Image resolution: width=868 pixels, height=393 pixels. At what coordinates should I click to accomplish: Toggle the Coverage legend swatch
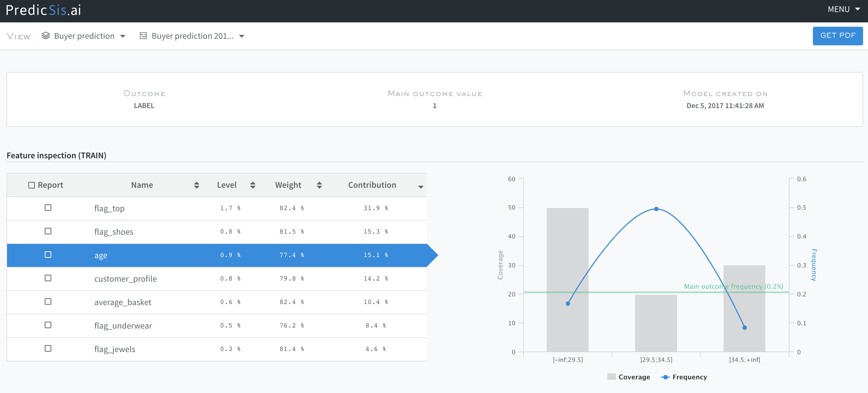click(611, 377)
